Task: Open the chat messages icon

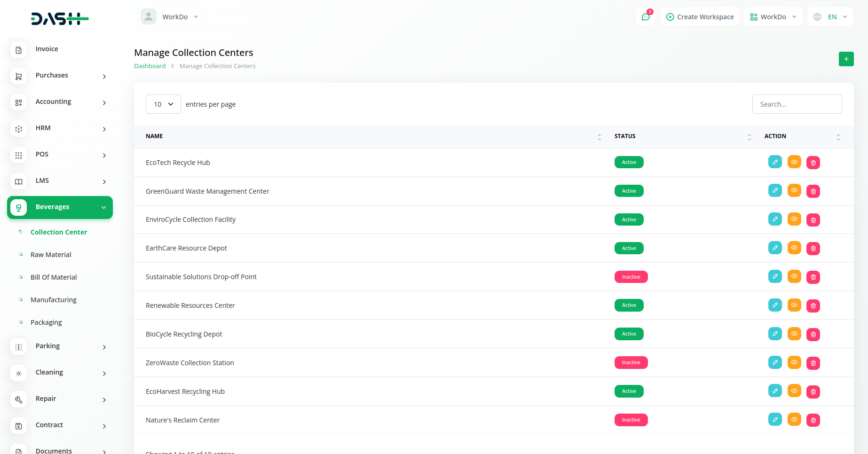Action: [x=646, y=17]
